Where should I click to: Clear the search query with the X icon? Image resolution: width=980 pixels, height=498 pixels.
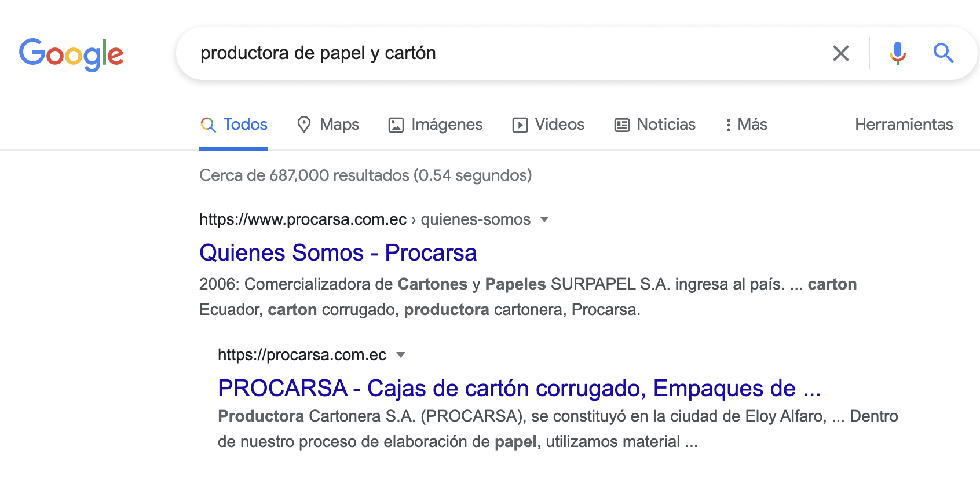841,53
